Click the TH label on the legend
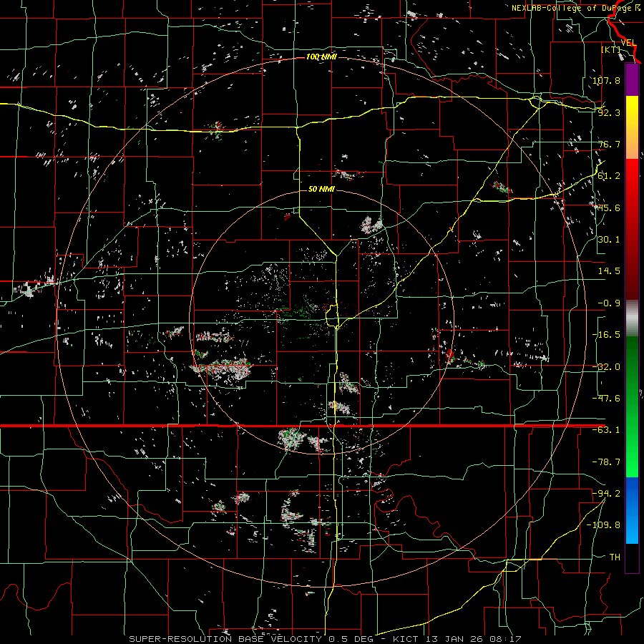Image resolution: width=644 pixels, height=644 pixels. 615,557
